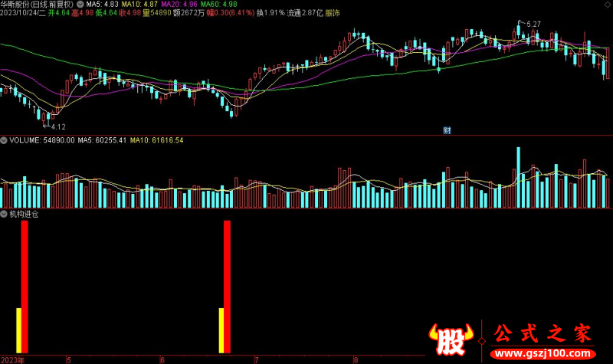Click the 财 financial report marker
613x364 pixels.
pos(447,130)
